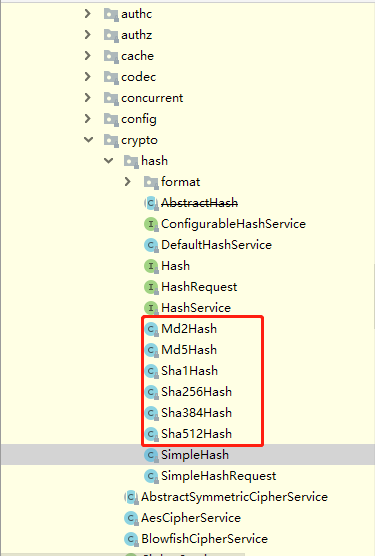Select DefaultHashService in the tree

pyautogui.click(x=217, y=245)
